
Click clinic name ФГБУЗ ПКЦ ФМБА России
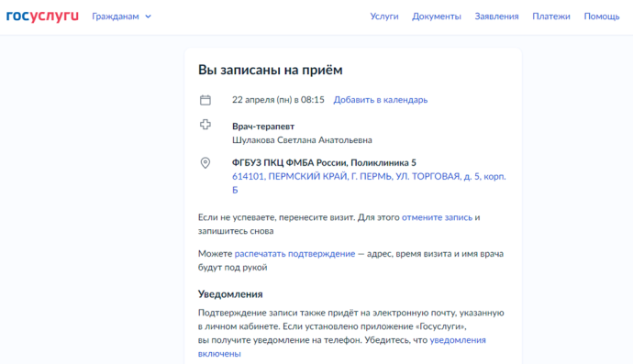tap(324, 162)
